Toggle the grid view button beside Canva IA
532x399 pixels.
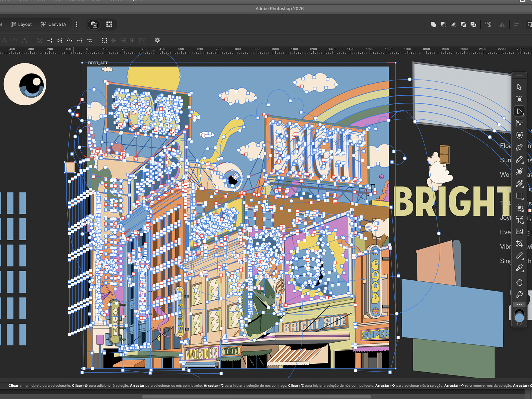point(109,24)
